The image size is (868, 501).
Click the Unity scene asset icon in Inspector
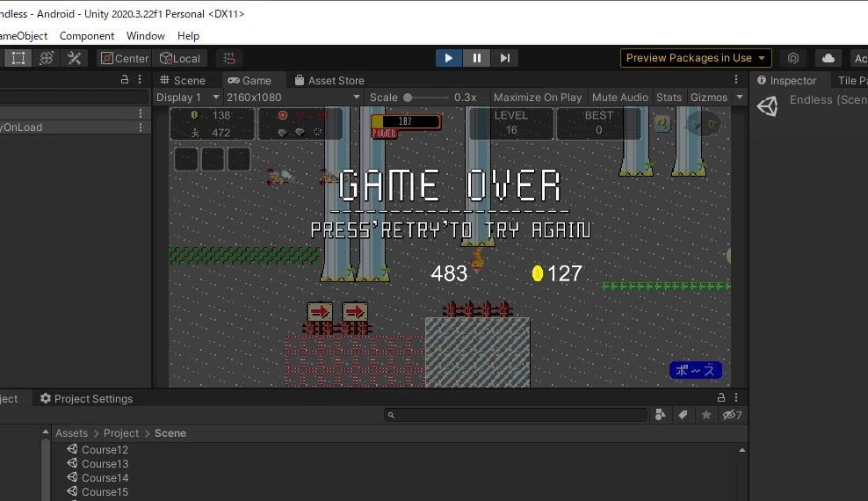tap(768, 105)
